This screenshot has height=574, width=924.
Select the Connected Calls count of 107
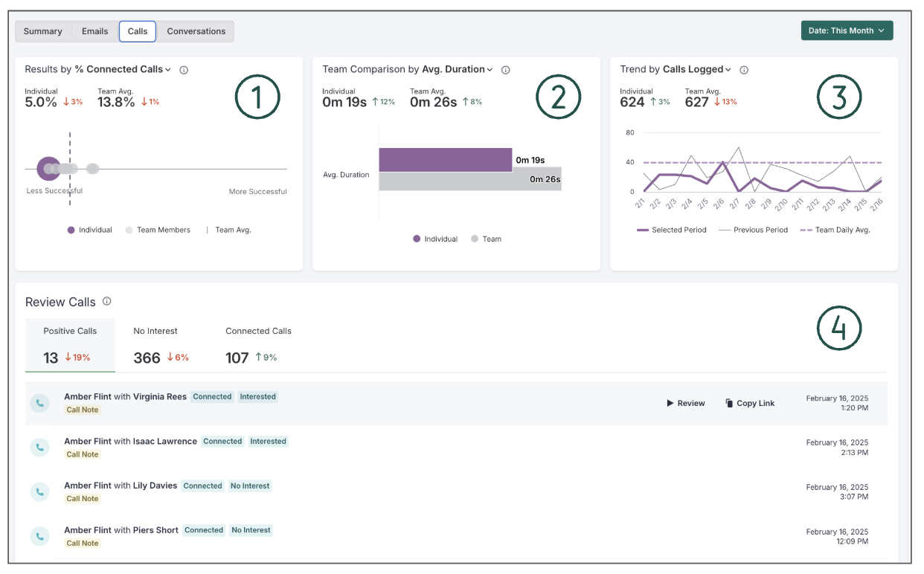(237, 358)
